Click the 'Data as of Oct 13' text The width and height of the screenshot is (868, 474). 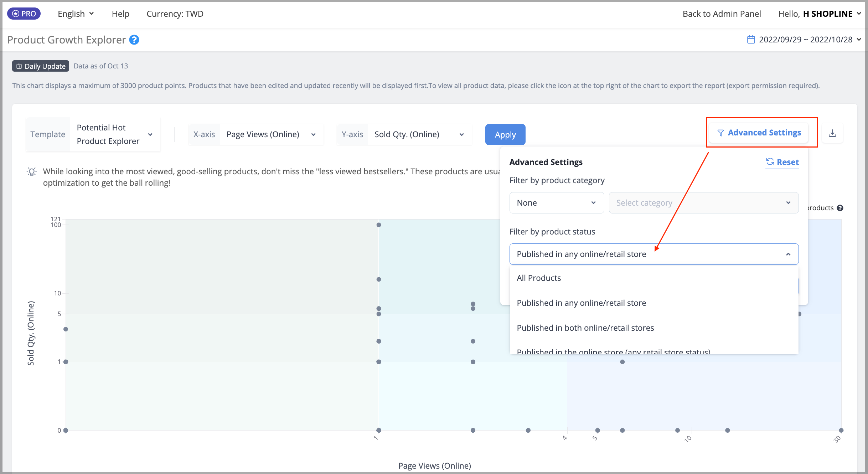101,66
